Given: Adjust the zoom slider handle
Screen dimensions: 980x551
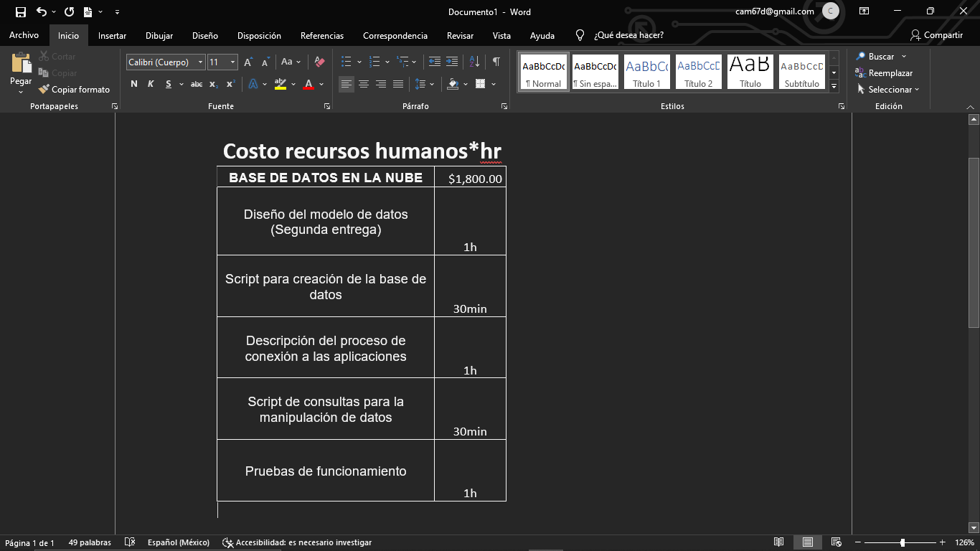Looking at the screenshot, I should tap(903, 542).
